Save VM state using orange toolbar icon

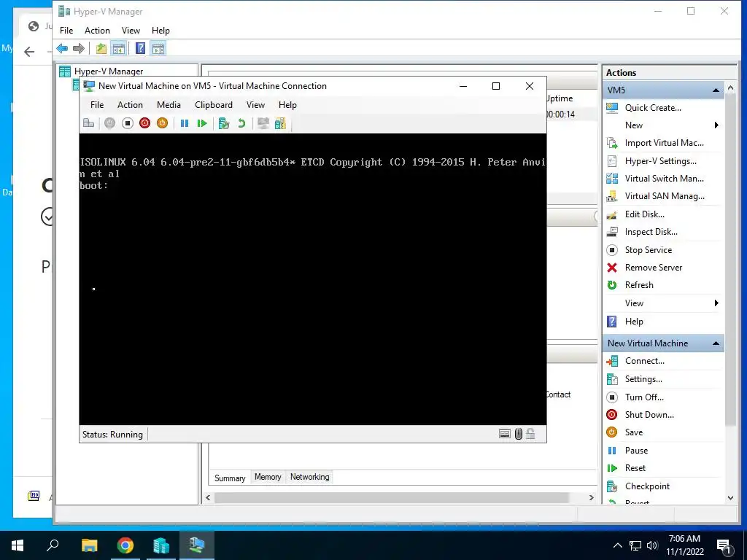(162, 123)
